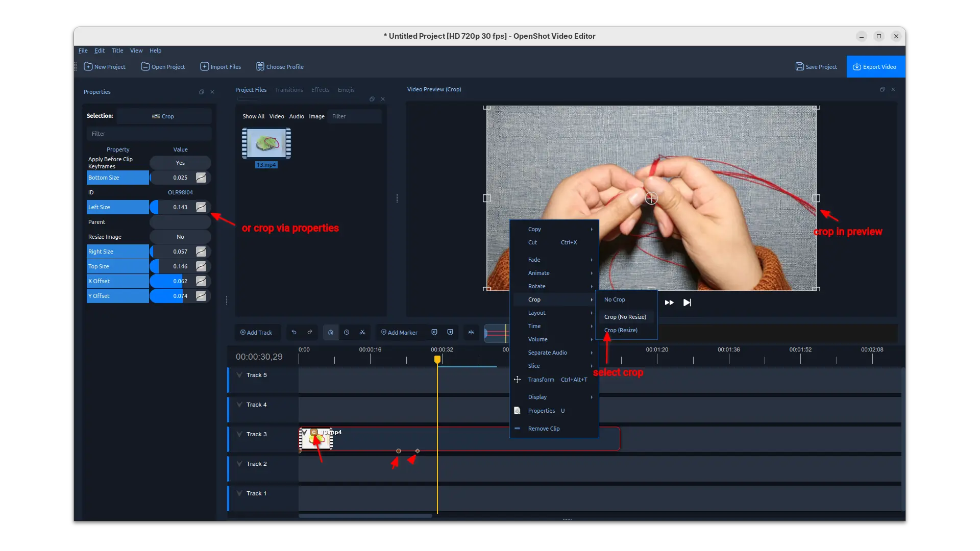This screenshot has width=980, height=551.
Task: Open keyframe curve icon for Top Size
Action: (201, 266)
